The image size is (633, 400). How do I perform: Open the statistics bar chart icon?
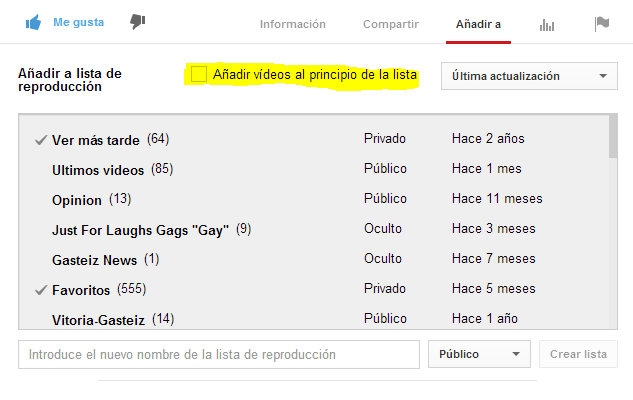tap(547, 25)
